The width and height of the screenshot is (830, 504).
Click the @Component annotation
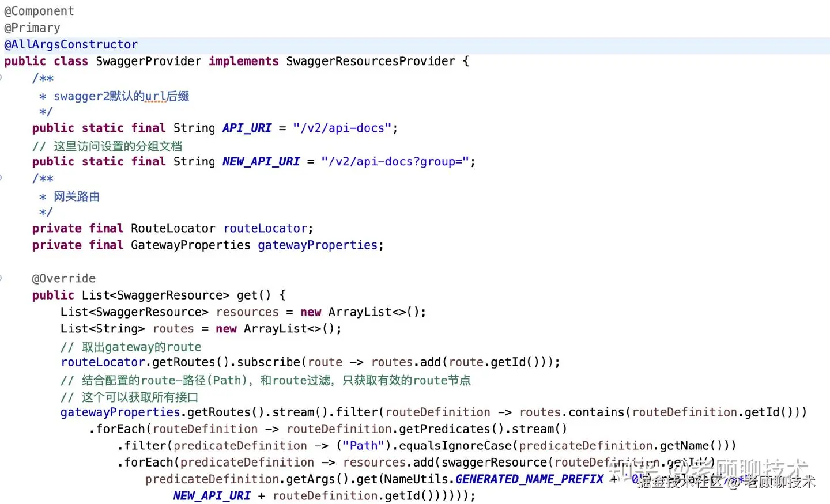pos(39,11)
